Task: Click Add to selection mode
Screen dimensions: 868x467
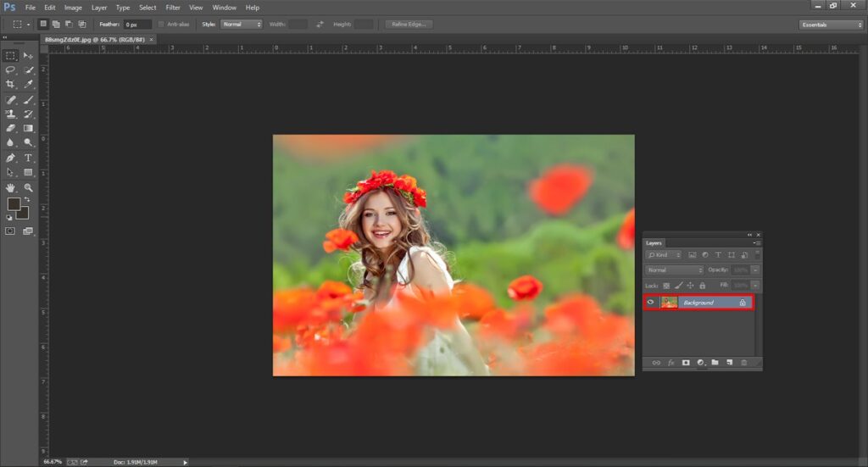Action: [56, 24]
